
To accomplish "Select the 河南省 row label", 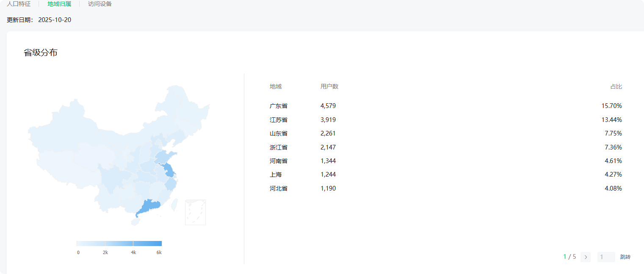I will coord(279,161).
